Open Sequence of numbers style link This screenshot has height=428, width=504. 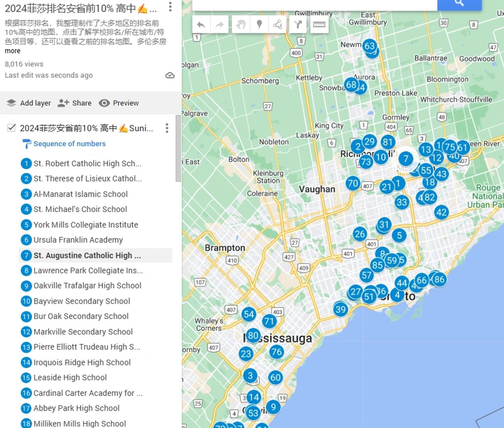(x=70, y=144)
